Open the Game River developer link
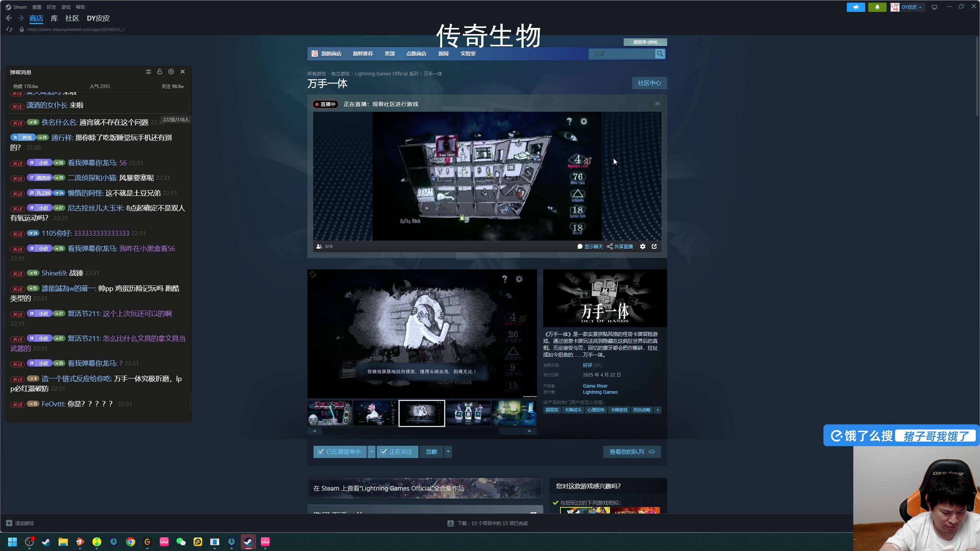The image size is (980, 551). point(595,386)
